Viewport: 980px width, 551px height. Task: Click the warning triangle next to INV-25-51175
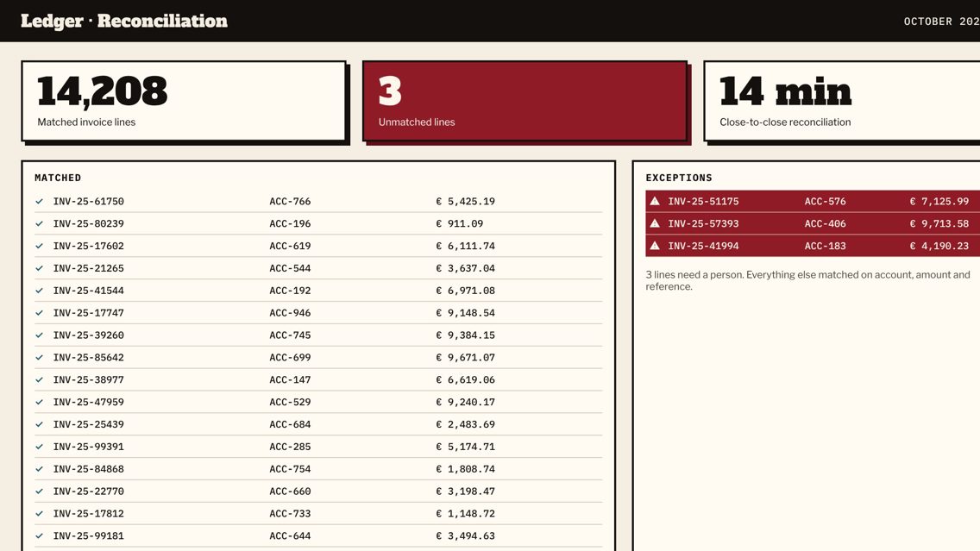pos(655,201)
